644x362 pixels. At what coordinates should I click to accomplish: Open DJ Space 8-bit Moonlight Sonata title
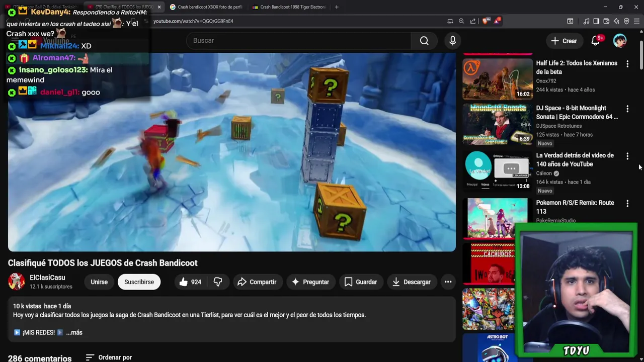pos(577,112)
